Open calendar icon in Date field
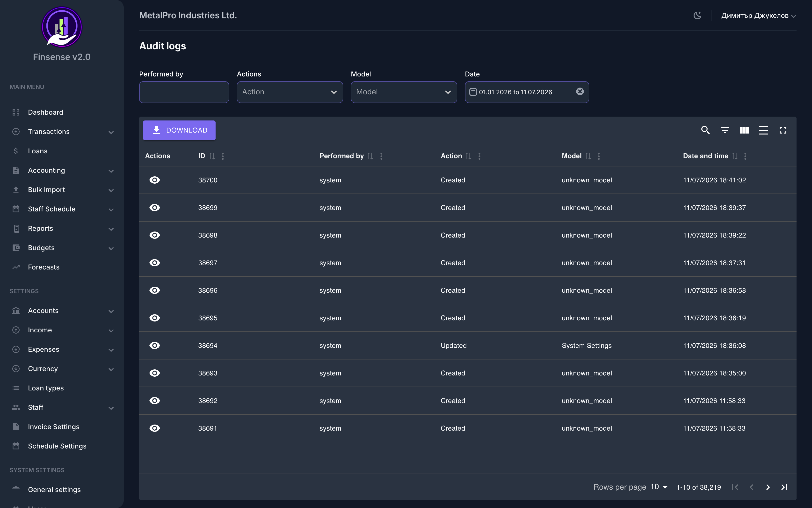 [x=473, y=92]
